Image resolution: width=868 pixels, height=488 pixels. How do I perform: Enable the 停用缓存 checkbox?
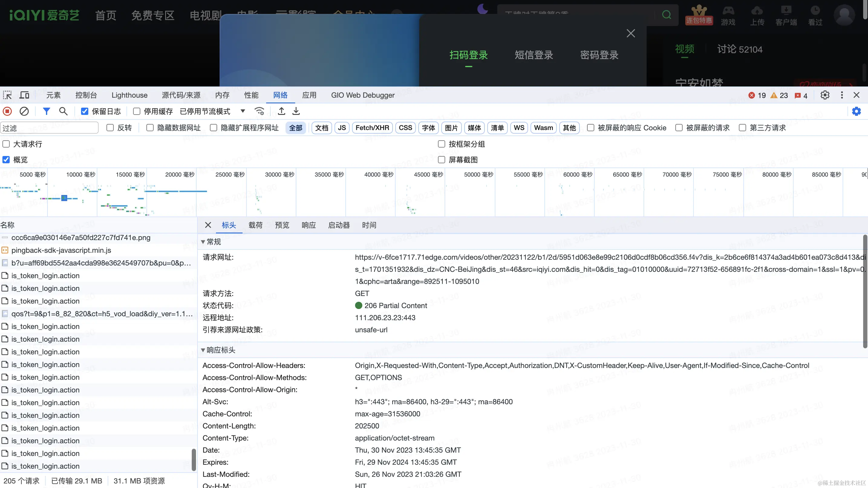point(136,111)
